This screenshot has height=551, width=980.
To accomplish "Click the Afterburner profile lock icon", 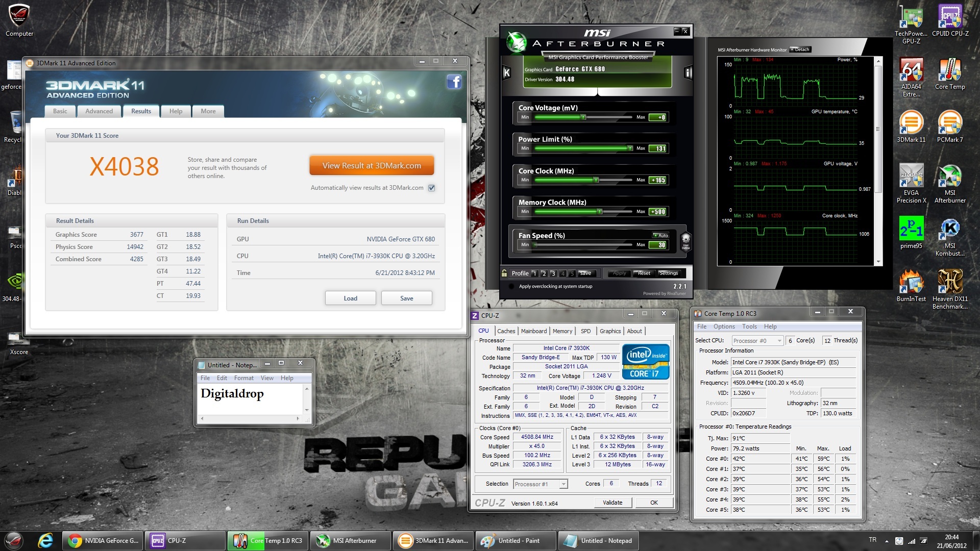I will click(504, 273).
